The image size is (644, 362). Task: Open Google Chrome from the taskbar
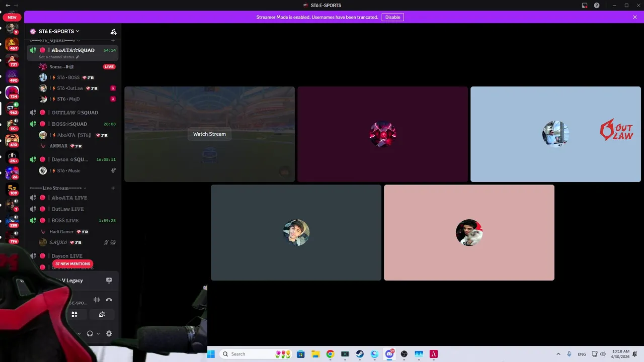330,354
